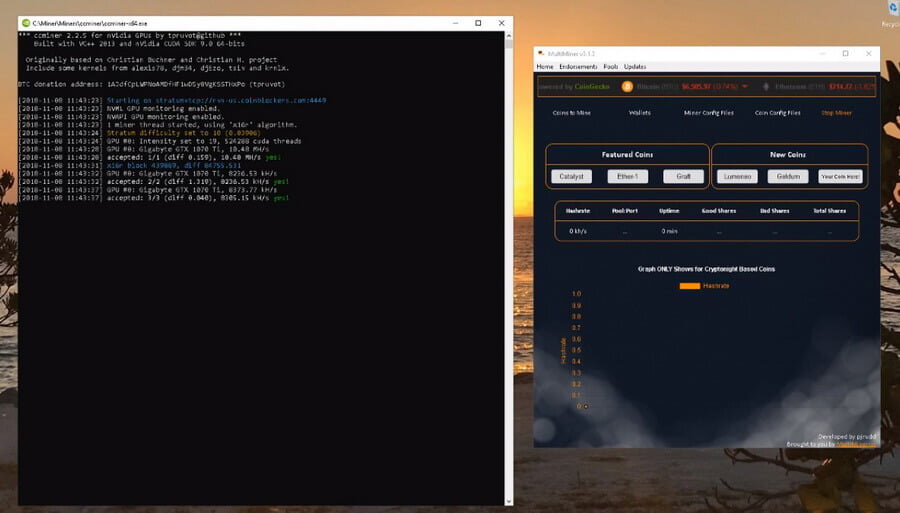Image resolution: width=900 pixels, height=513 pixels.
Task: Select the Lumeneo new coin button
Action: [737, 176]
